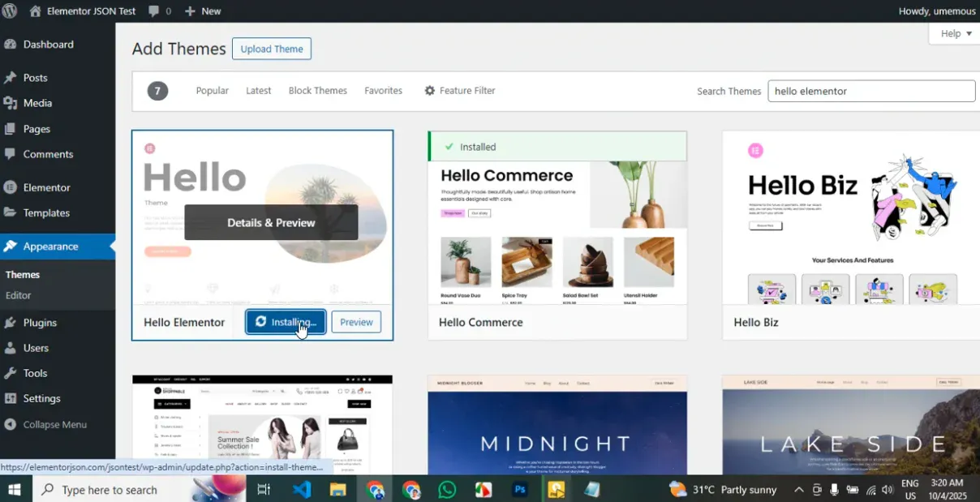
Task: Preview the Hello Elementor theme
Action: 356,322
